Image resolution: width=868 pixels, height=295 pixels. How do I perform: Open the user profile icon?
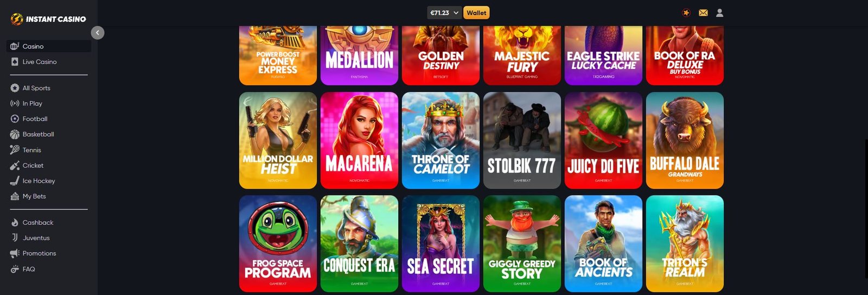[x=719, y=12]
